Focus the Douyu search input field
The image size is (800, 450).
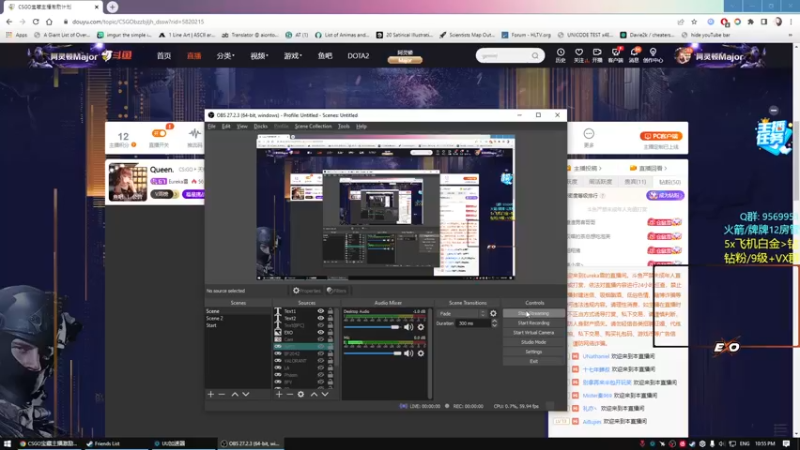pyautogui.click(x=503, y=56)
